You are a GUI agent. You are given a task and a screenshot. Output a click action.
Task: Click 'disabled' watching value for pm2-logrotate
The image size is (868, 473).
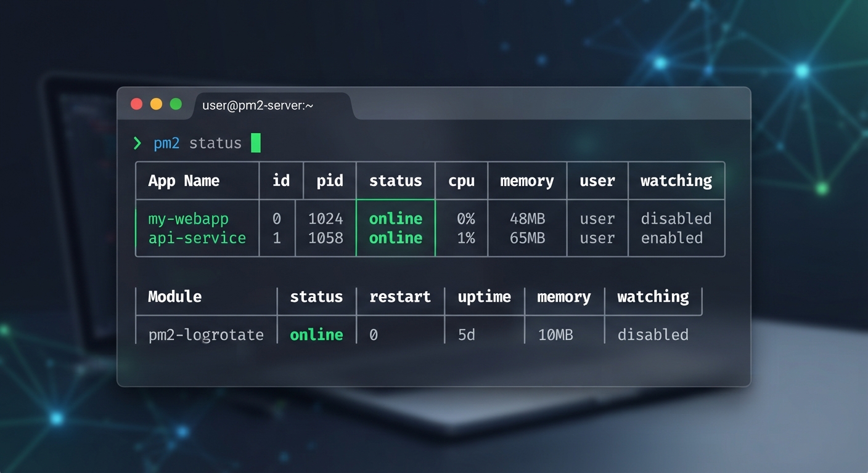[653, 335]
